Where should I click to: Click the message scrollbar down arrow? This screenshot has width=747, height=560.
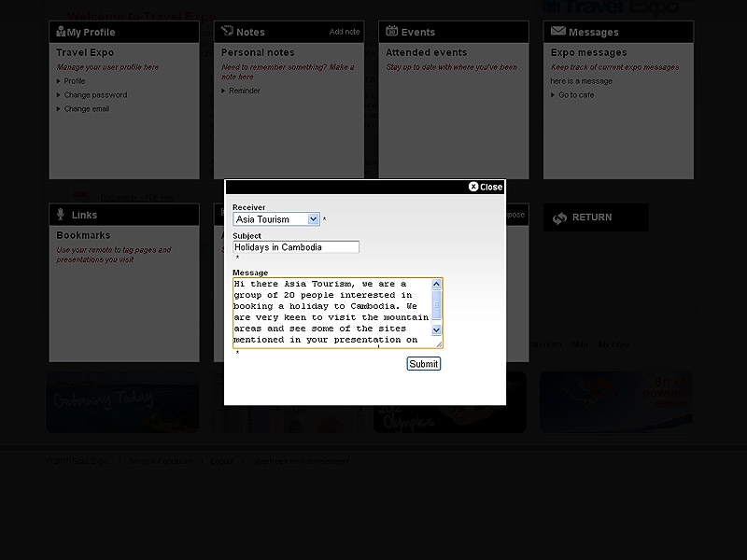[x=436, y=329]
